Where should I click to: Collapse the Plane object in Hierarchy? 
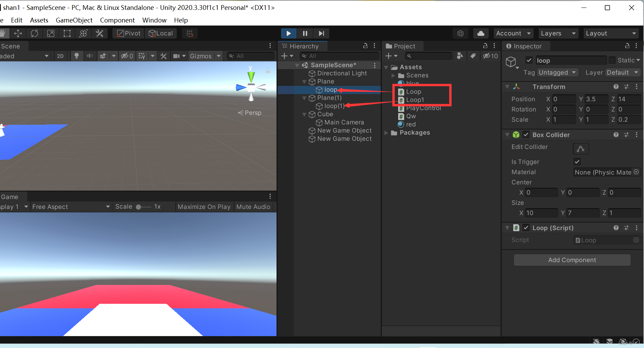(x=304, y=81)
